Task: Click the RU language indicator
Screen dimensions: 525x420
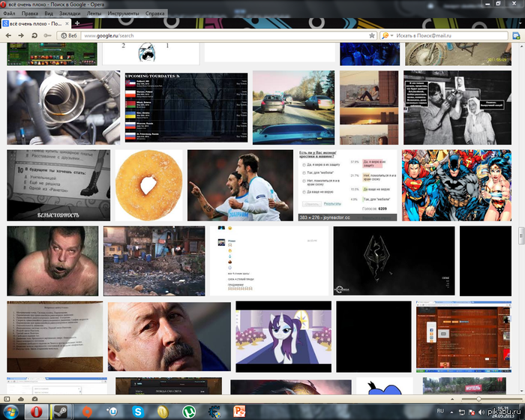Action: point(440,411)
